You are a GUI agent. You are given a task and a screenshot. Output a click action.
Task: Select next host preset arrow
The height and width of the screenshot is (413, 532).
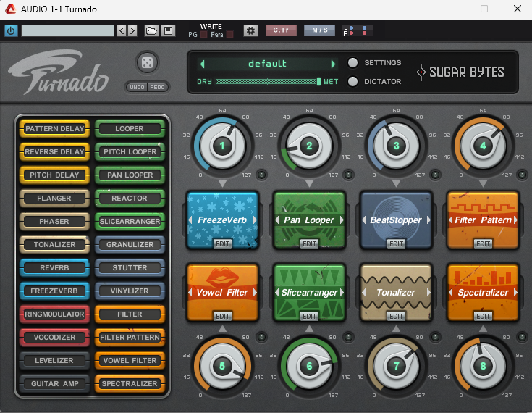(132, 31)
